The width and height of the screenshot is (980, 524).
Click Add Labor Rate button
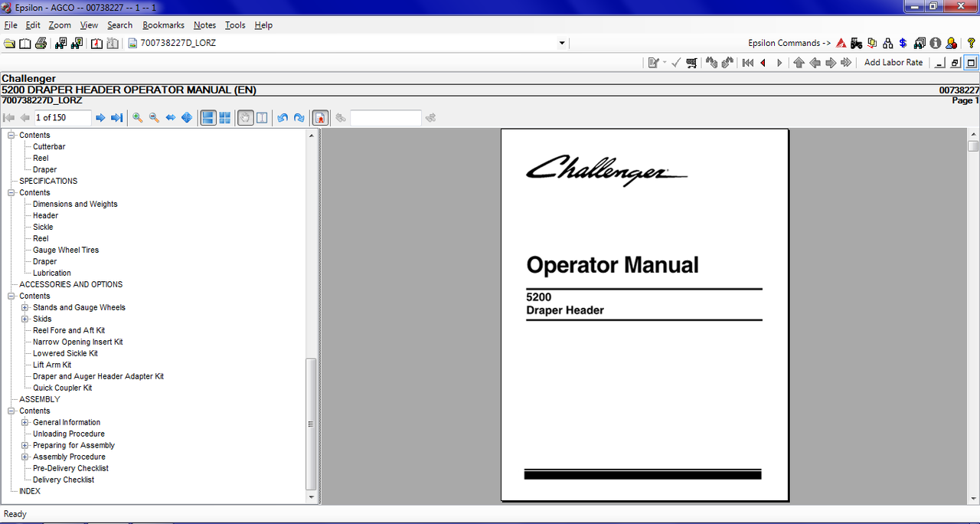coord(893,63)
